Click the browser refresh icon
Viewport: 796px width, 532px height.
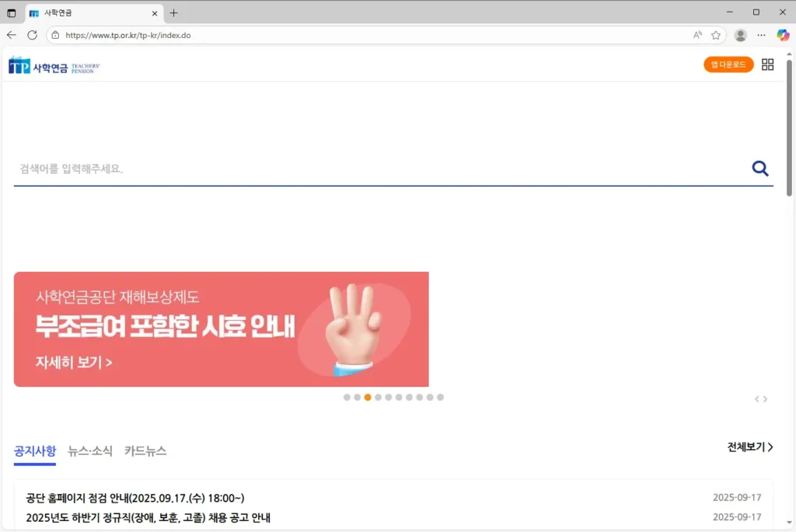click(31, 35)
